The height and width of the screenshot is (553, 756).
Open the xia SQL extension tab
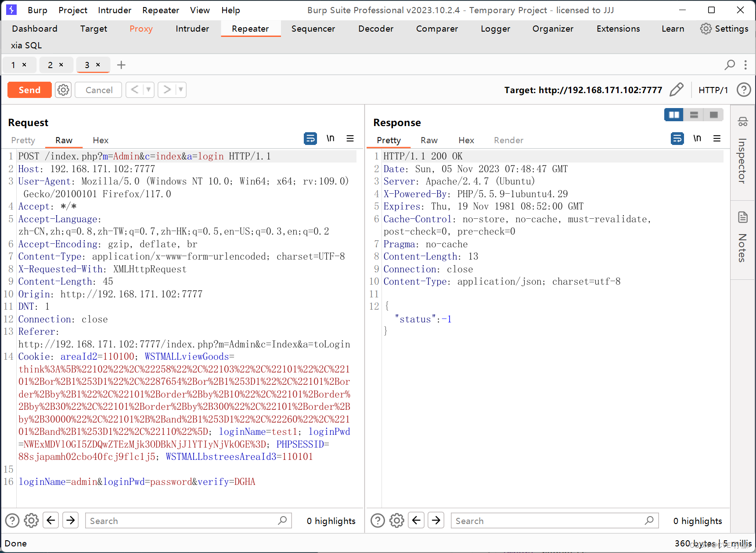point(26,45)
